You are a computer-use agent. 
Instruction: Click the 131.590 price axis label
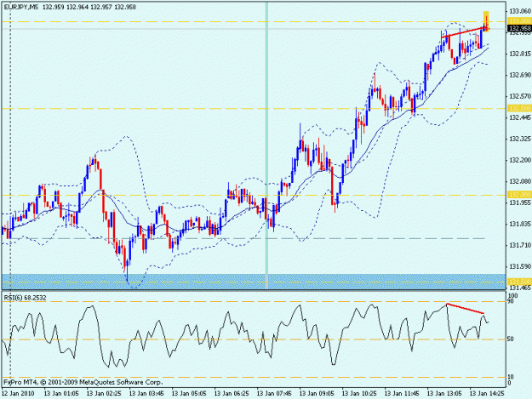click(519, 267)
